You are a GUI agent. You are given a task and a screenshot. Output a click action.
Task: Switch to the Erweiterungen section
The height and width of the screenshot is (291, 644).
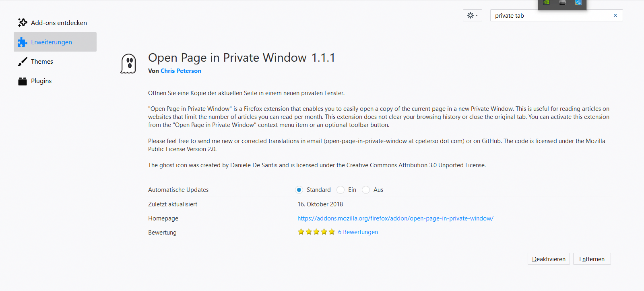click(x=55, y=42)
